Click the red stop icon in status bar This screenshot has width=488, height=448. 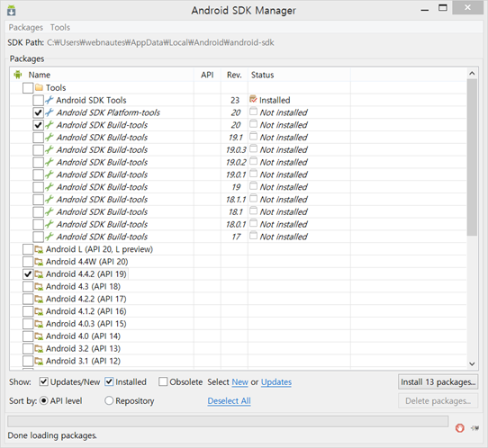point(460,428)
